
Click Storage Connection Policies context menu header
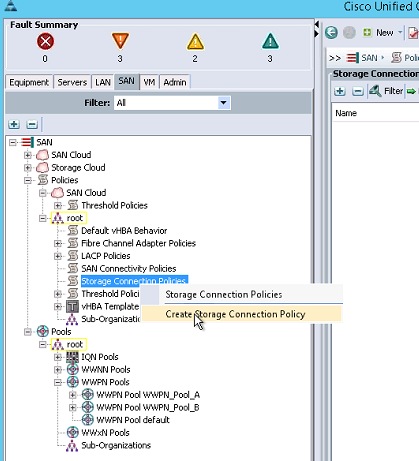(x=224, y=295)
